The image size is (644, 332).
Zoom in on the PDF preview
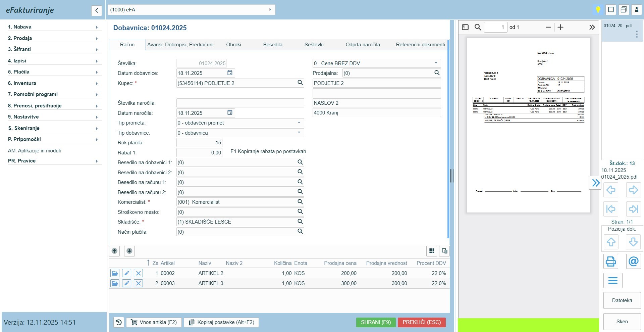click(x=560, y=27)
